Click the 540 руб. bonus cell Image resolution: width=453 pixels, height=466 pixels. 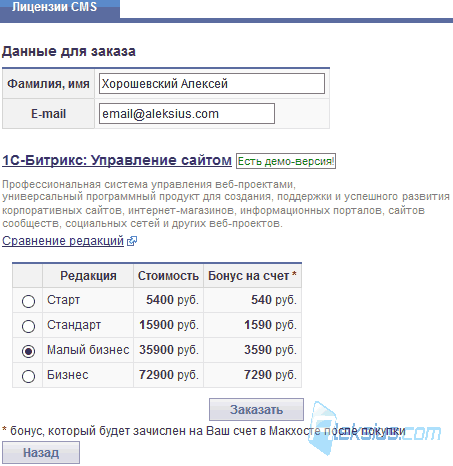[x=252, y=300]
